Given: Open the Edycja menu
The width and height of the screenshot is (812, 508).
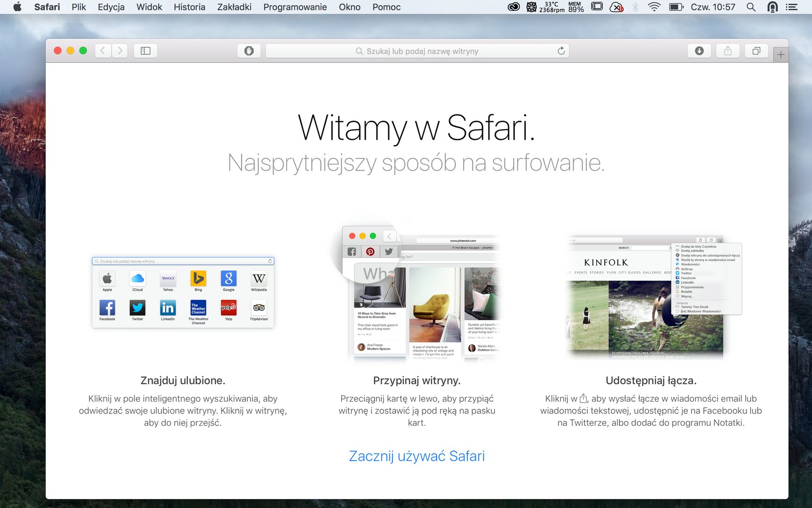Looking at the screenshot, I should click(111, 7).
